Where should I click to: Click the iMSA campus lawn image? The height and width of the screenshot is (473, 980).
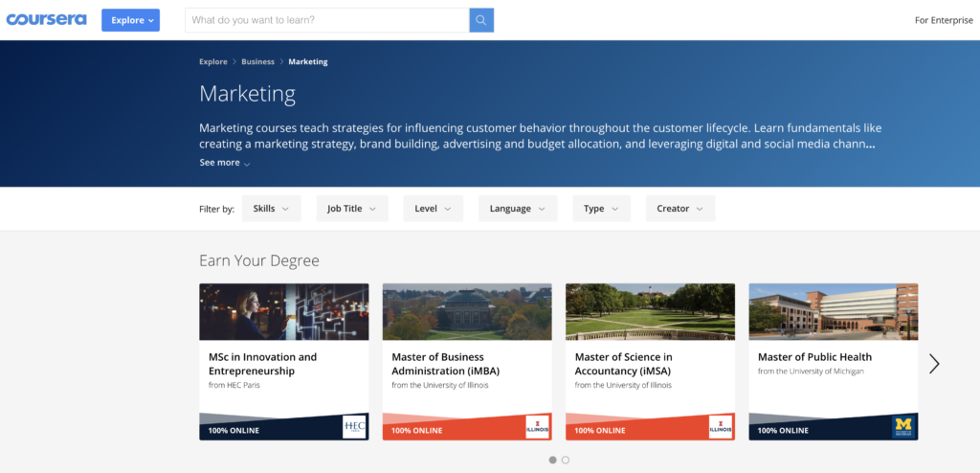650,311
